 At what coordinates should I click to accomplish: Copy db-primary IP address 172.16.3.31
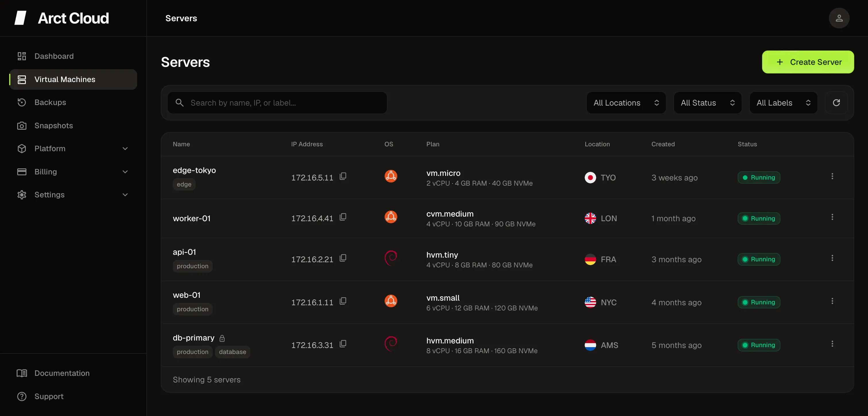[343, 344]
